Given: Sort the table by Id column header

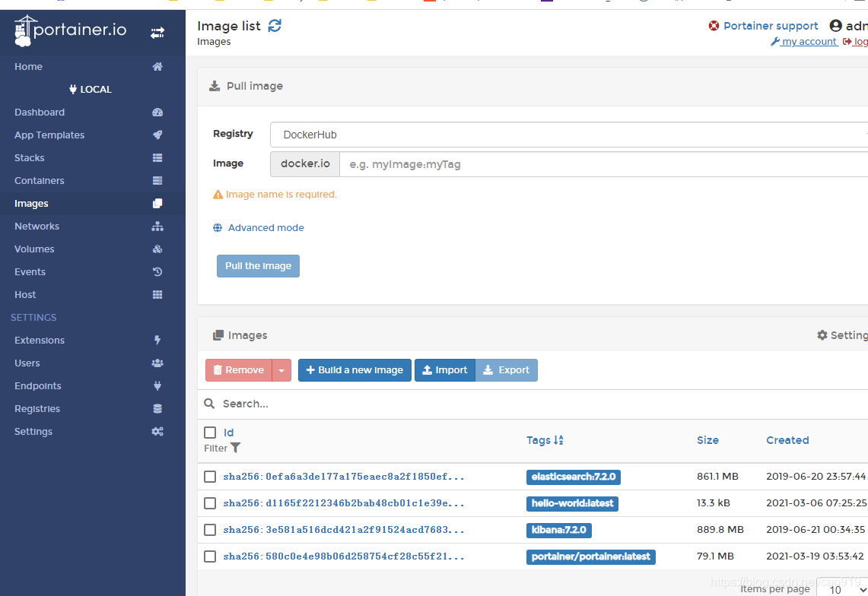Looking at the screenshot, I should [229, 433].
